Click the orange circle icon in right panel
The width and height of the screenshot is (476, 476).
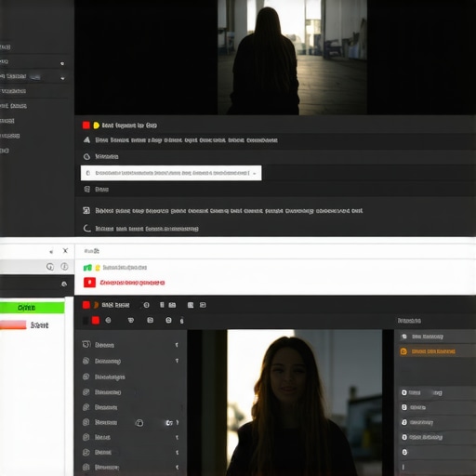(x=403, y=351)
